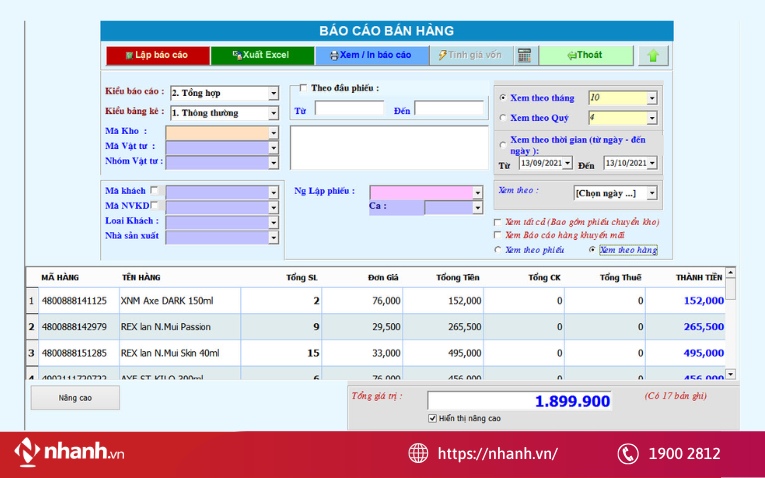The height and width of the screenshot is (478, 765).
Task: Exit using the Thoát button
Action: pos(586,55)
